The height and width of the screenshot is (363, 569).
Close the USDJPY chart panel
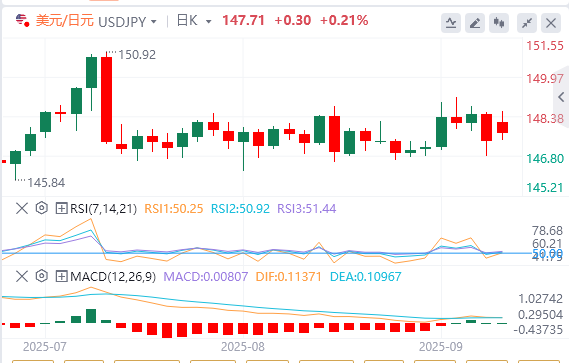point(551,23)
